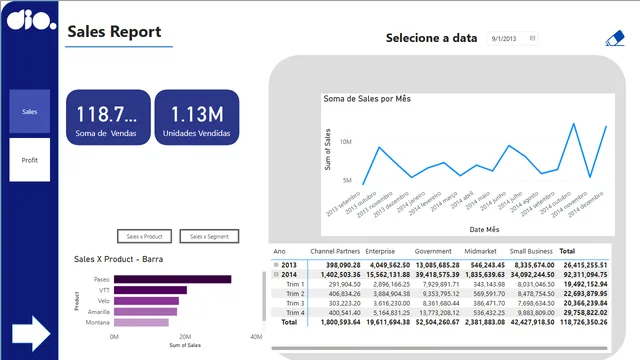This screenshot has width=640, height=360.
Task: Click the Total column header
Action: tap(567, 251)
